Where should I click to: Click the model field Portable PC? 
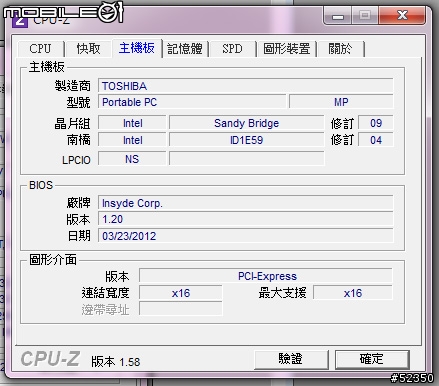point(192,102)
